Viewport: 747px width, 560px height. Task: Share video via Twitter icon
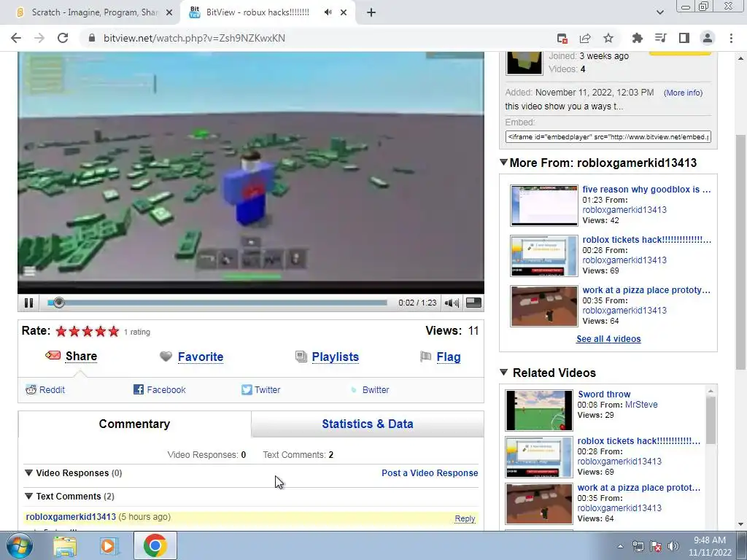(247, 389)
